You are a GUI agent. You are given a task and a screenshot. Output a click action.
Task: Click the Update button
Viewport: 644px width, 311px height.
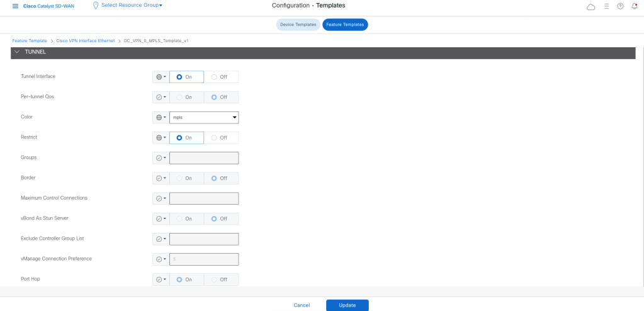[x=347, y=305]
